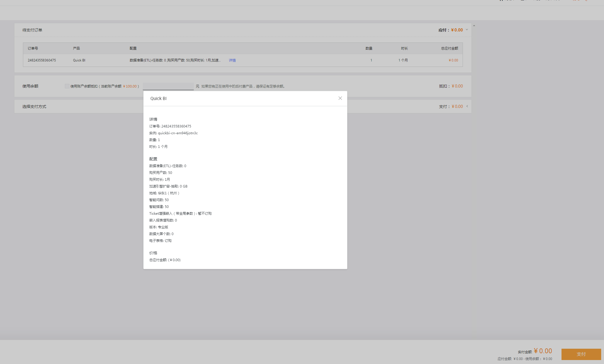The image size is (604, 364).
Task: Click the 数量 column header
Action: [369, 48]
